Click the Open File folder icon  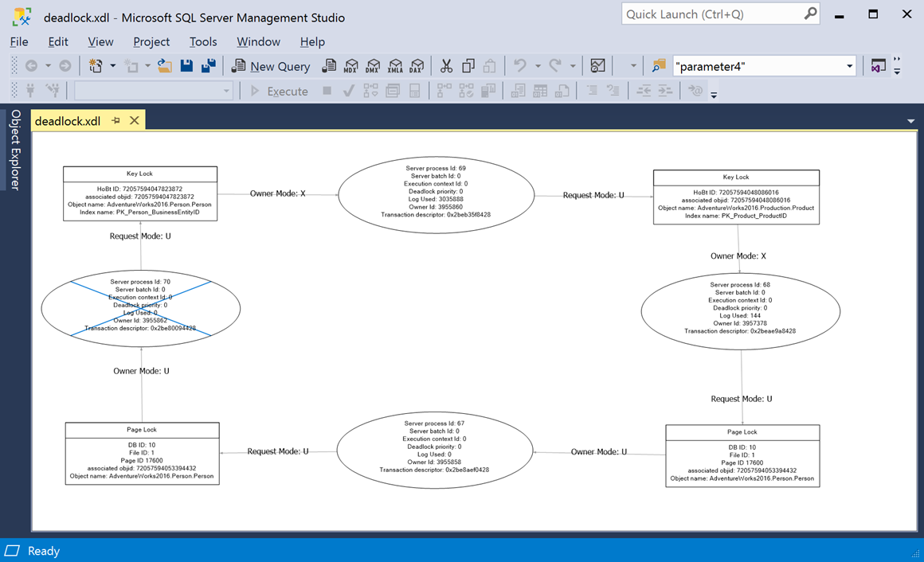point(165,66)
